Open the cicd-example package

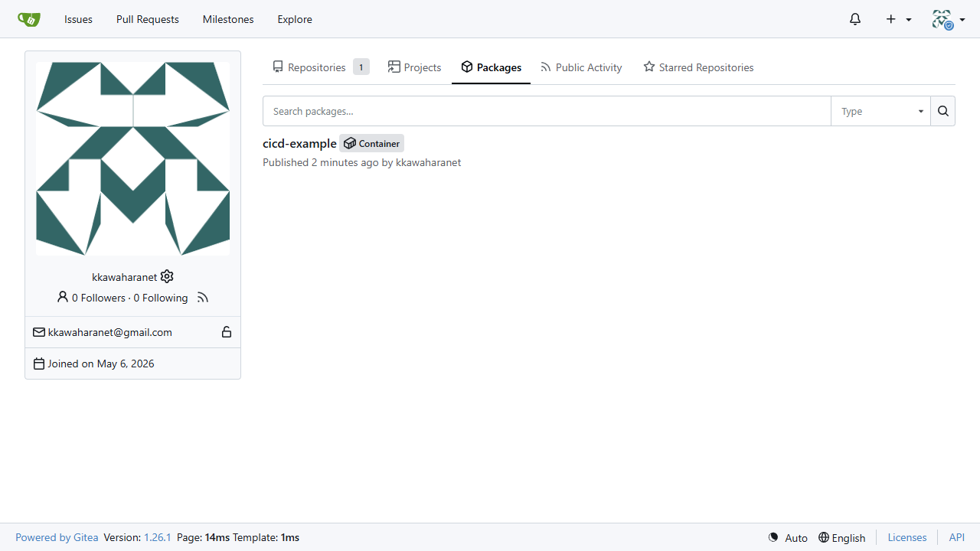point(299,143)
